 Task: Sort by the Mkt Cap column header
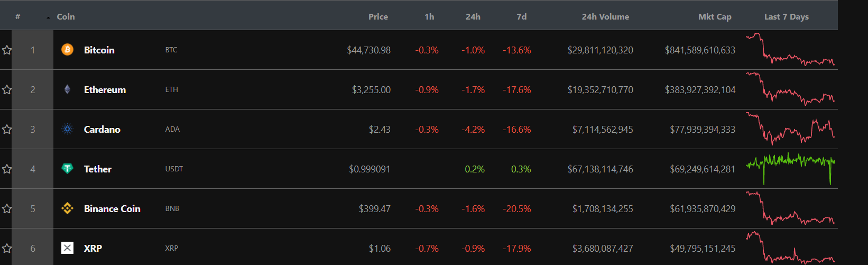pyautogui.click(x=715, y=17)
